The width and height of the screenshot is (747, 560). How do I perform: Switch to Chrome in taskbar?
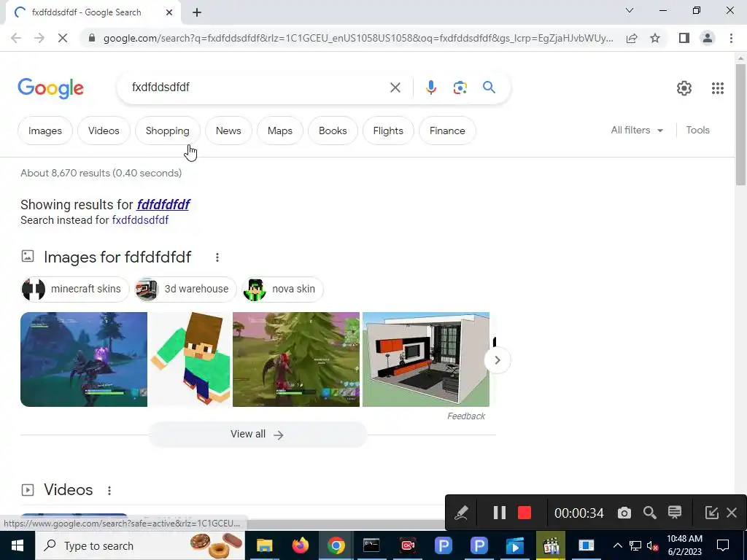336,545
